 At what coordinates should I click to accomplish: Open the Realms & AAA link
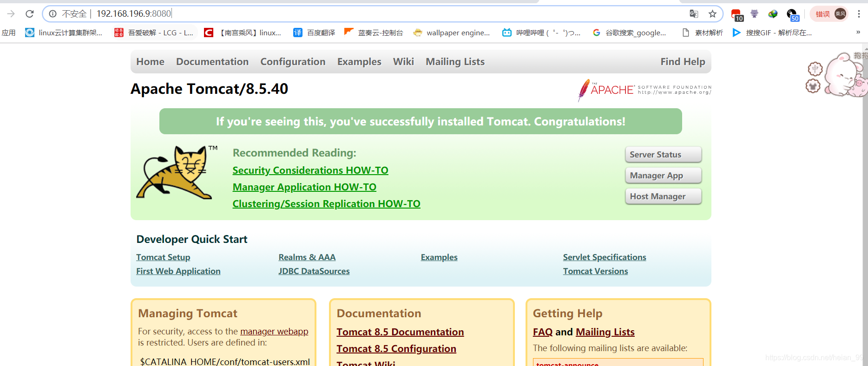[x=307, y=257]
